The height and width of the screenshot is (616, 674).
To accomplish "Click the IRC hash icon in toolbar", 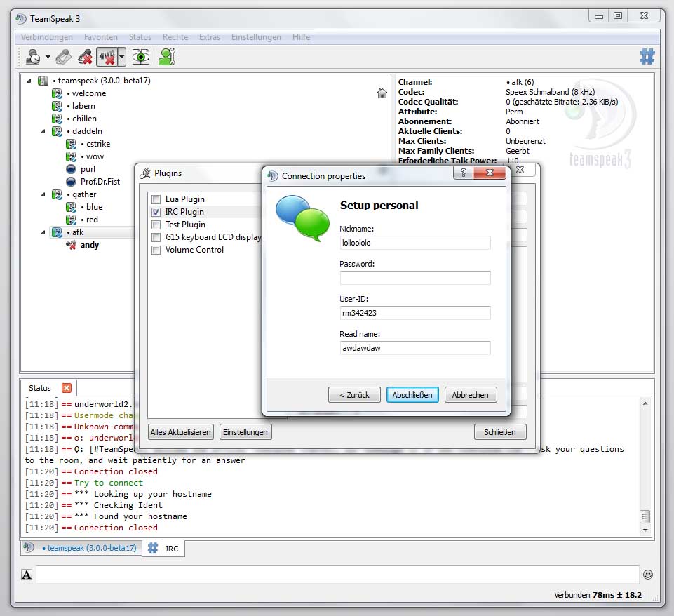I will (647, 56).
